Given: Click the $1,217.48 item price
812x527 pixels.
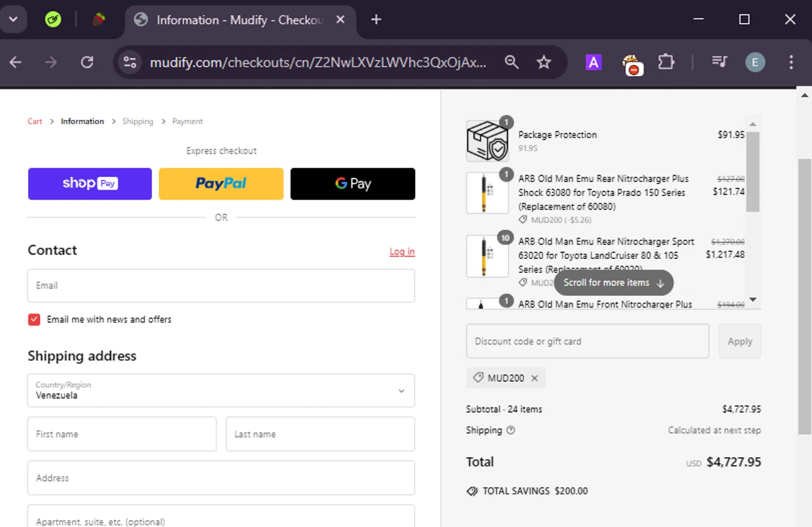Looking at the screenshot, I should click(725, 255).
